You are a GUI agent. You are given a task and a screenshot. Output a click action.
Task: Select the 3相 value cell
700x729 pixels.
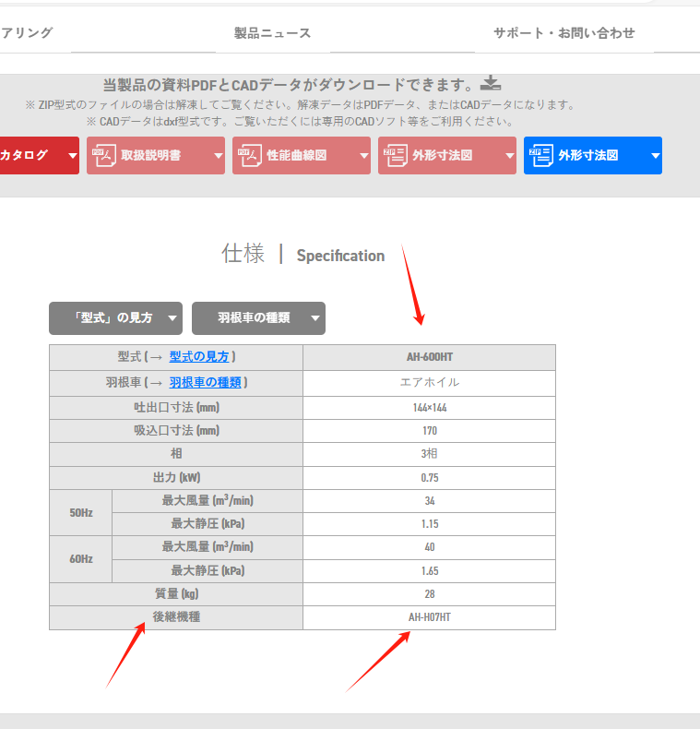tap(430, 454)
